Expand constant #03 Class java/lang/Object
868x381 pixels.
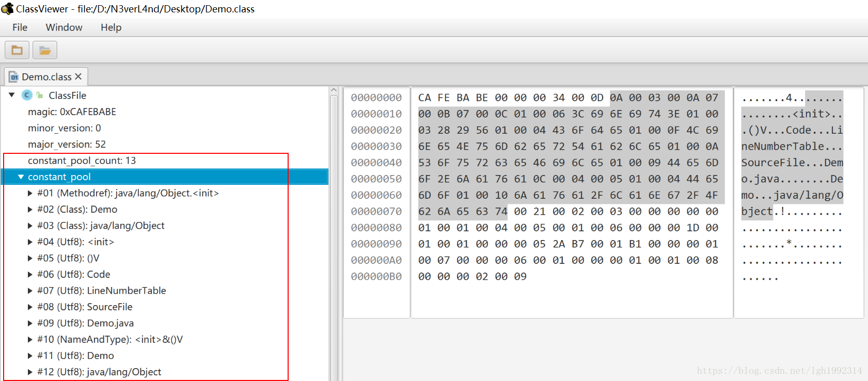[x=30, y=226]
